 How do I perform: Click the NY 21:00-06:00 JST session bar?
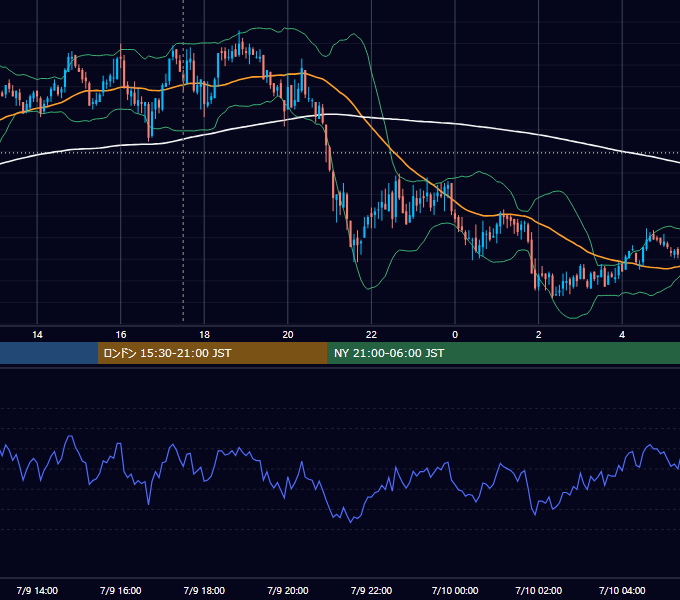(x=503, y=353)
